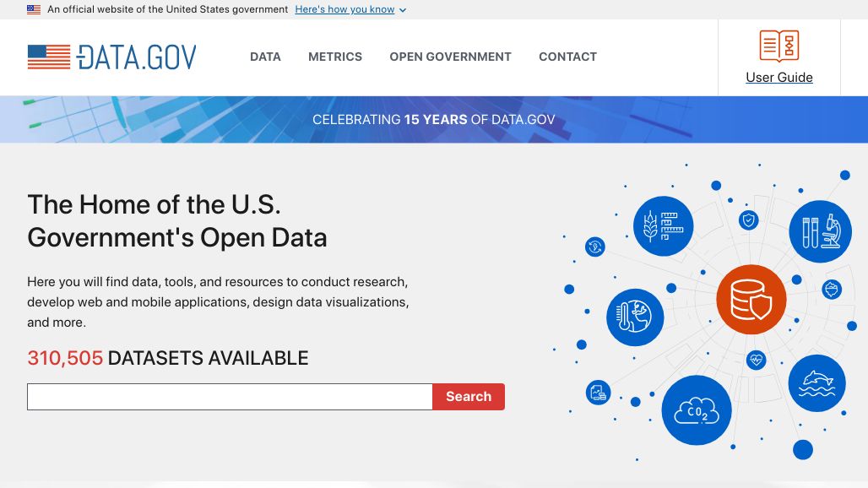Click the small shield checkmark icon
Image resolution: width=868 pixels, height=488 pixels.
coord(748,220)
